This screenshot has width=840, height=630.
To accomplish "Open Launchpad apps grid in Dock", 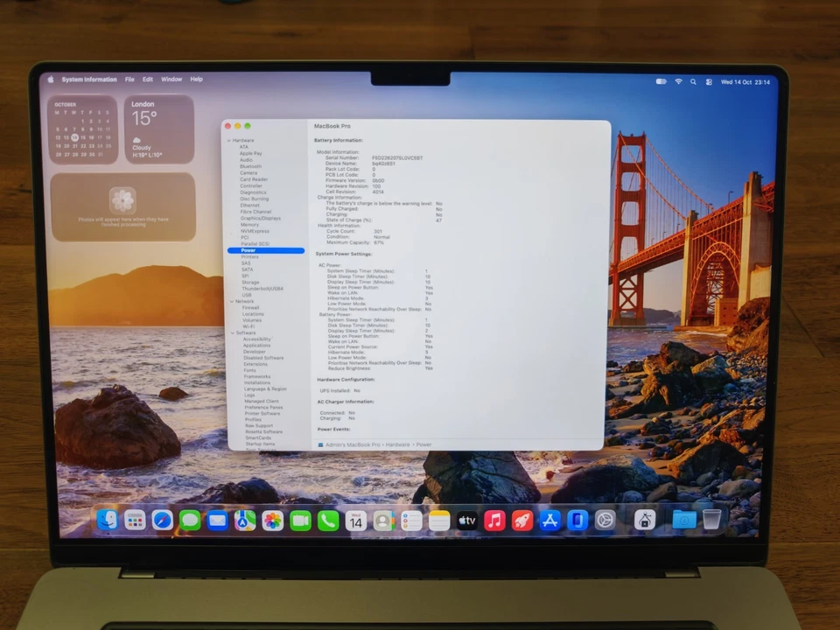I will pyautogui.click(x=135, y=520).
